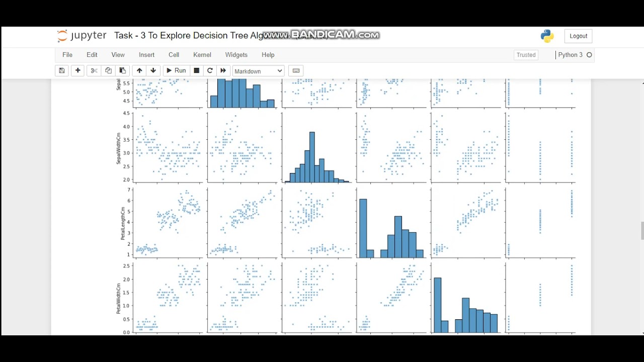Open the command palette keyboard icon
Viewport: 644px width, 362px height.
tap(296, 71)
